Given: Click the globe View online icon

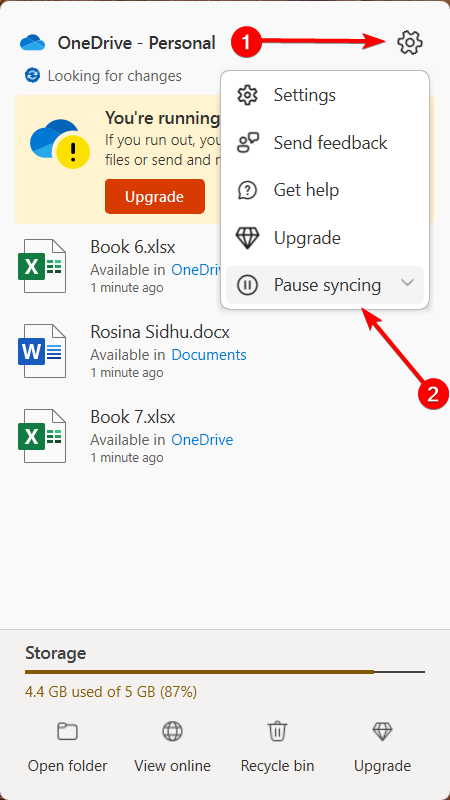Looking at the screenshot, I should [172, 731].
